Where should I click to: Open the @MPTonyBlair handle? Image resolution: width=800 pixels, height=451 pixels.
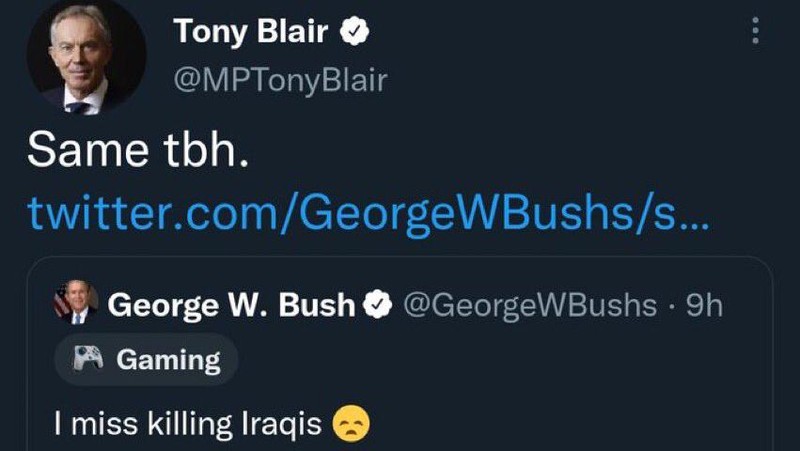pos(280,80)
